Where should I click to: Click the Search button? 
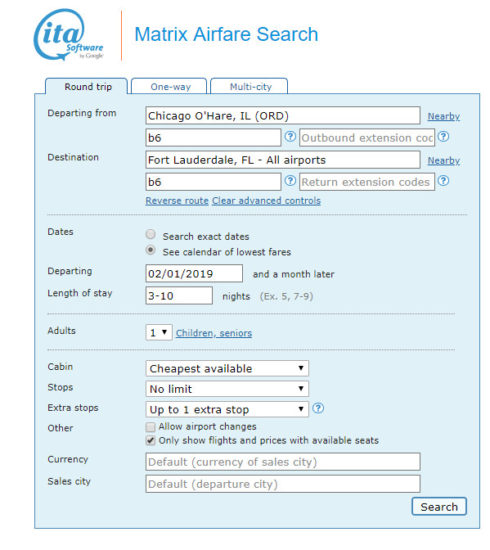click(x=439, y=507)
